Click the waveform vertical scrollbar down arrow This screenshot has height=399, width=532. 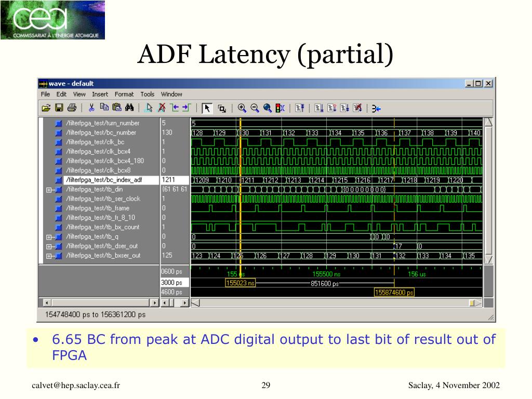click(x=488, y=260)
